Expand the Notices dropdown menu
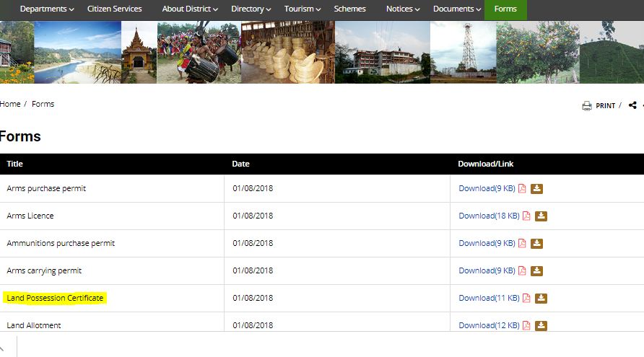 click(x=403, y=9)
